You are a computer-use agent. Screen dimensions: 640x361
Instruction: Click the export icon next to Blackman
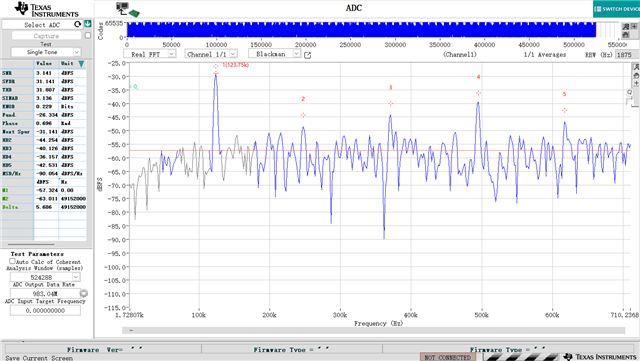(308, 55)
